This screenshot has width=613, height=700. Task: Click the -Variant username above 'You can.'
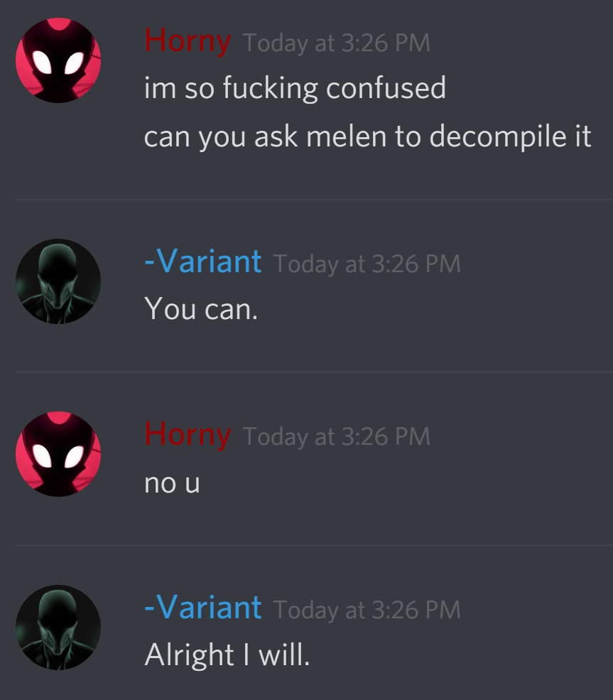click(203, 262)
